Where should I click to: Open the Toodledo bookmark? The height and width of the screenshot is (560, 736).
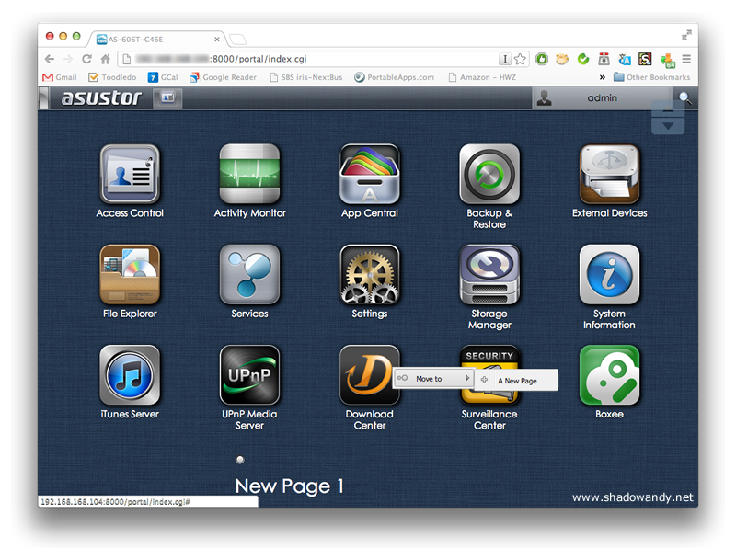coord(112,77)
